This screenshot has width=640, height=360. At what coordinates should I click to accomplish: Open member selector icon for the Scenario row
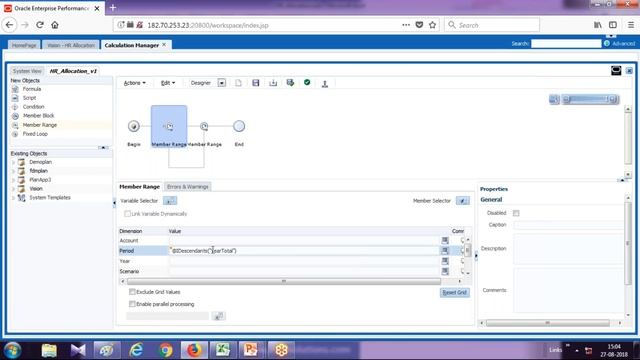pos(445,271)
